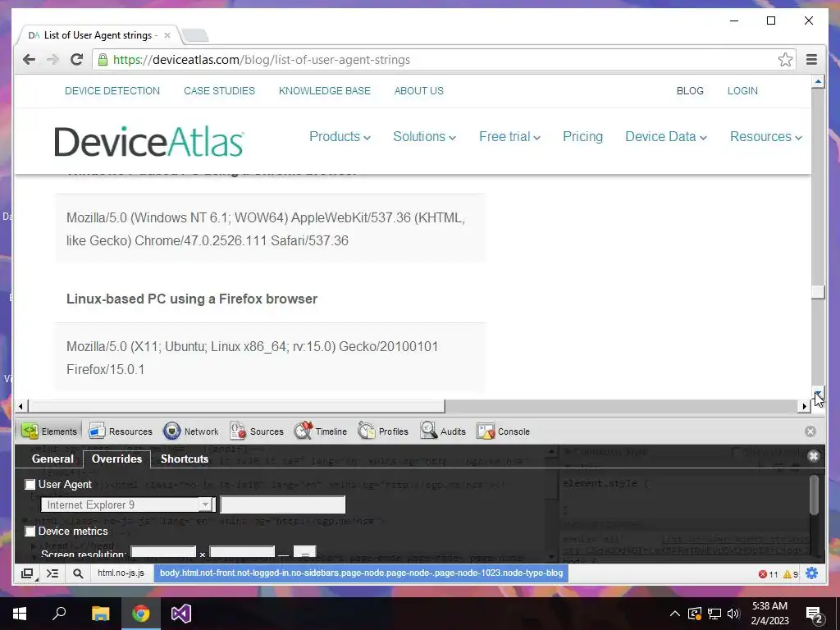The image size is (840, 630).
Task: Open the notification center icon
Action: click(814, 614)
